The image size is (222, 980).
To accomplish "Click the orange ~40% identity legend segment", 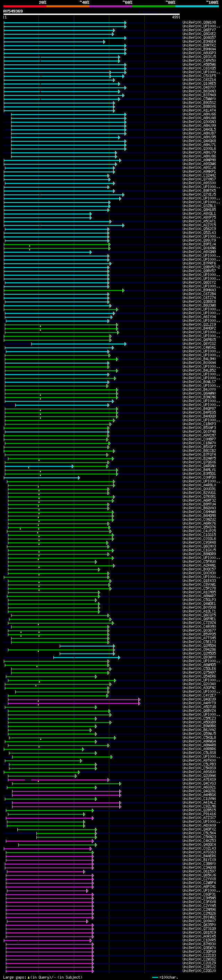I will [68, 6].
